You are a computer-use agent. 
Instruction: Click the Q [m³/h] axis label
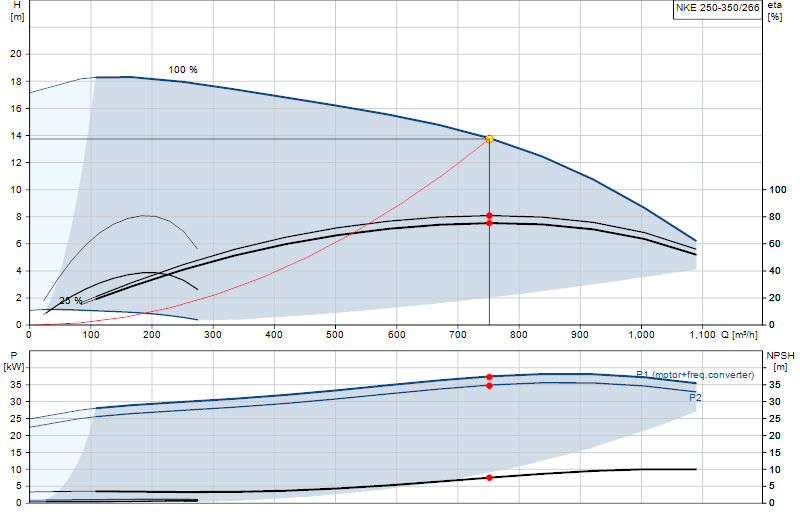coord(739,335)
